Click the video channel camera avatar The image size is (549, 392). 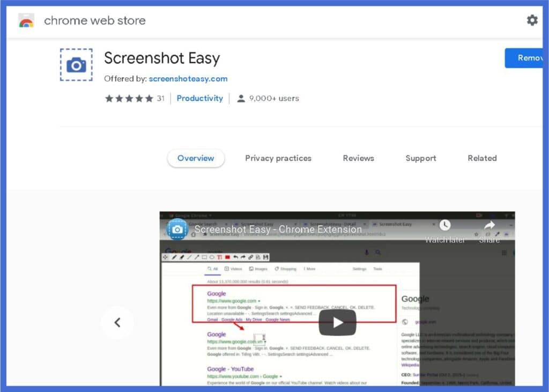tap(177, 229)
